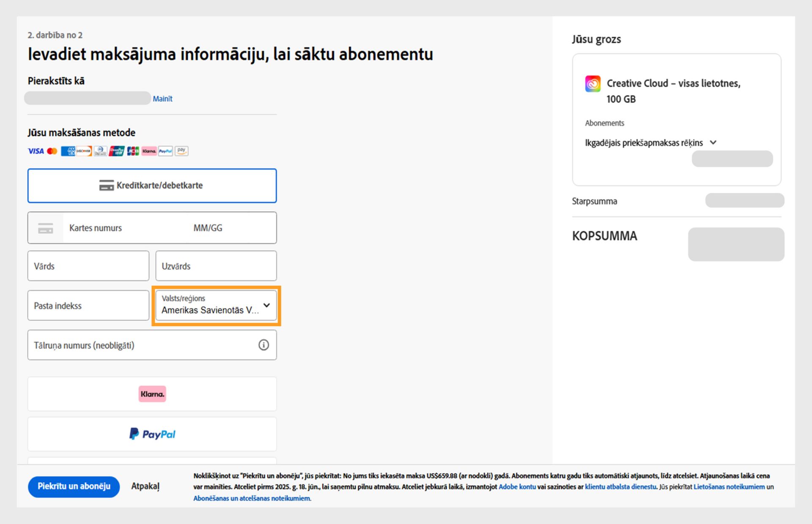812x524 pixels.
Task: Click the Creative Cloud app icon
Action: tap(593, 84)
